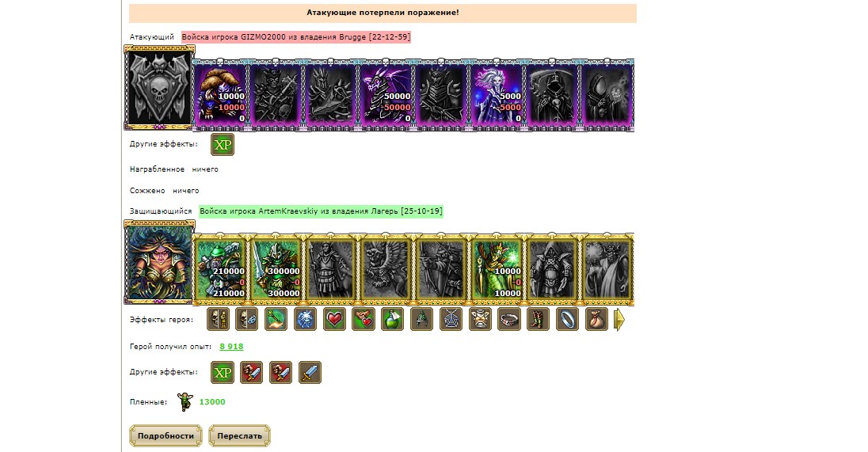Click the single sword icon in defender's other effects
The height and width of the screenshot is (452, 868).
pyautogui.click(x=310, y=372)
